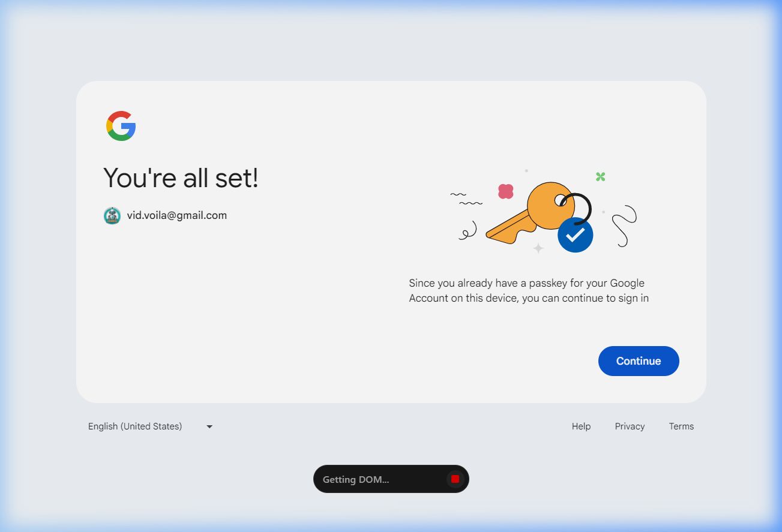Click the Google G logo

pos(121,126)
